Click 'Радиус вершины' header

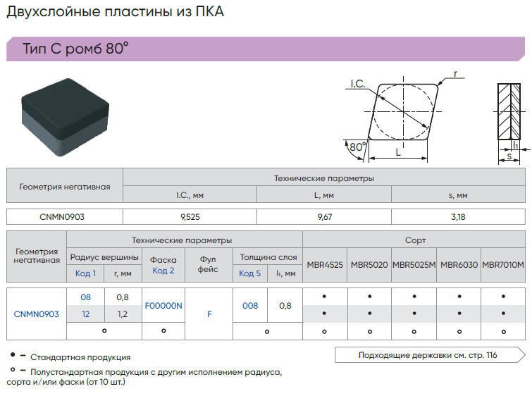coord(104,257)
